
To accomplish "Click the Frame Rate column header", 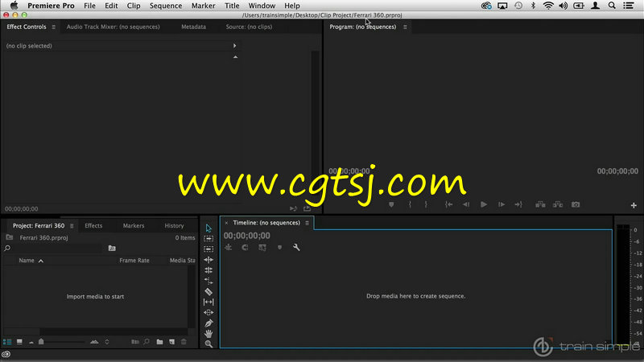I will (134, 261).
